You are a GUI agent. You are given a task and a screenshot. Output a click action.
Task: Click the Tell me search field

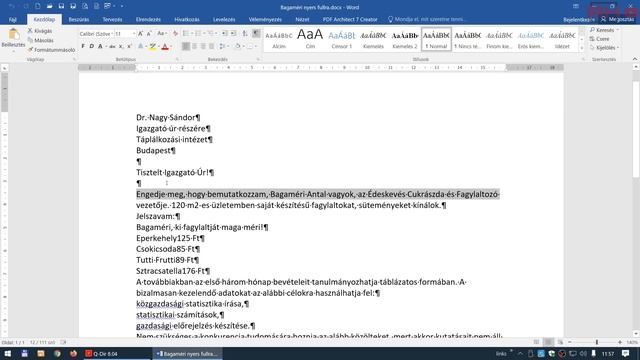(x=427, y=20)
